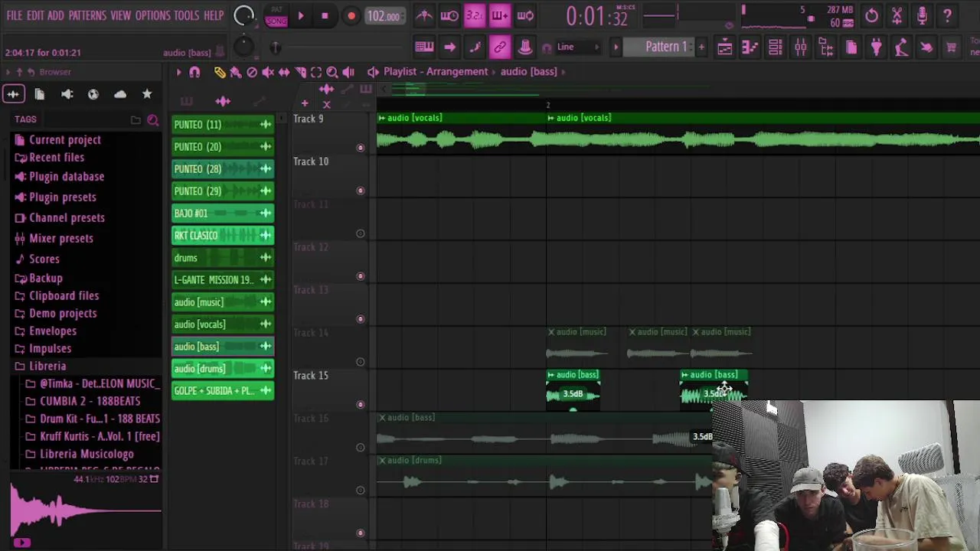Start playback with the play button
Screen dimensions: 980x551
300,16
